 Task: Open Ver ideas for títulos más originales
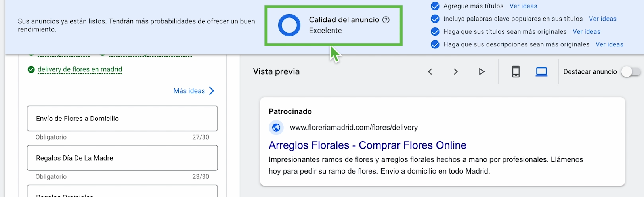(586, 31)
